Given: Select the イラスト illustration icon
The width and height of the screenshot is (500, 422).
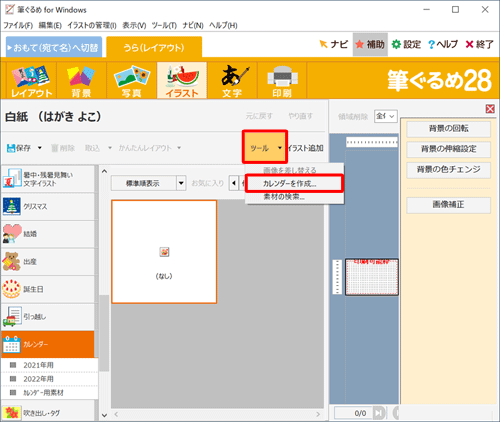Looking at the screenshot, I should [182, 81].
